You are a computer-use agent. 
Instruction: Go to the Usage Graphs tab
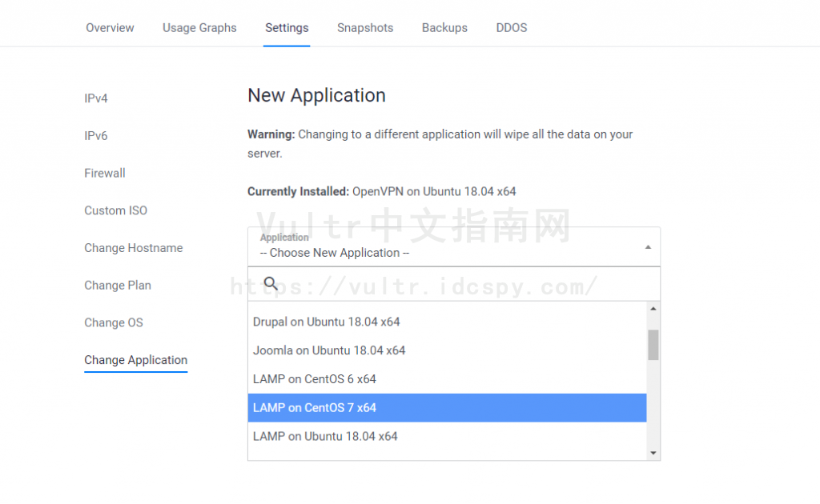(199, 27)
